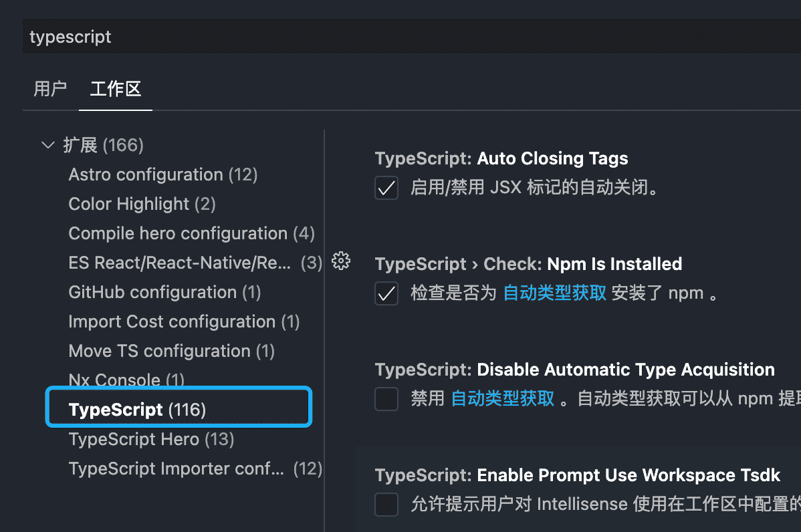Select TypeScript Importer configuration entry
This screenshot has height=532, width=801.
tap(177, 469)
